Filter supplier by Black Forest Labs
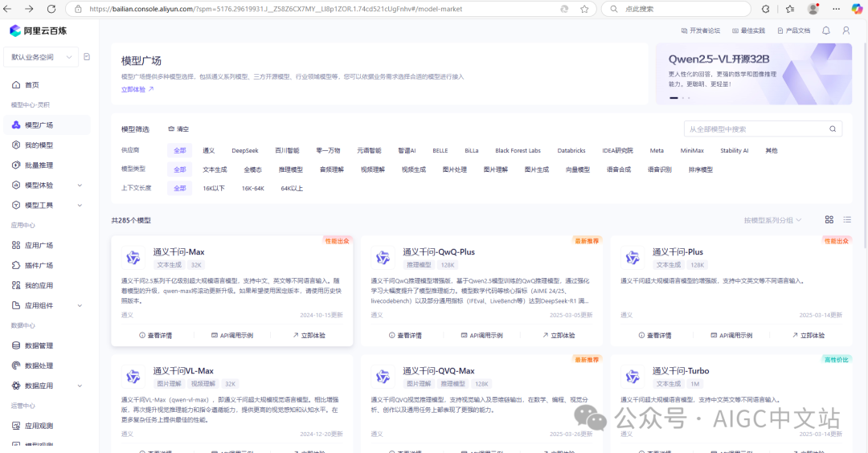Image resolution: width=868 pixels, height=453 pixels. (x=518, y=150)
